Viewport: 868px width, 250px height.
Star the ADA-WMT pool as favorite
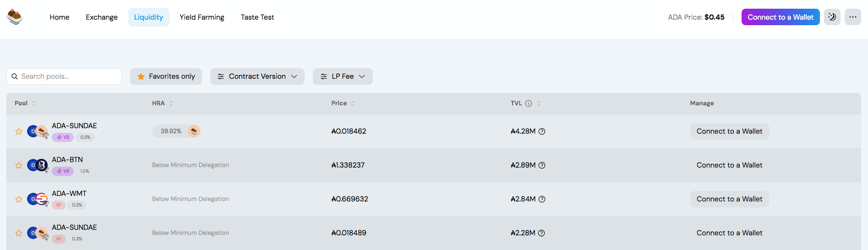point(19,199)
